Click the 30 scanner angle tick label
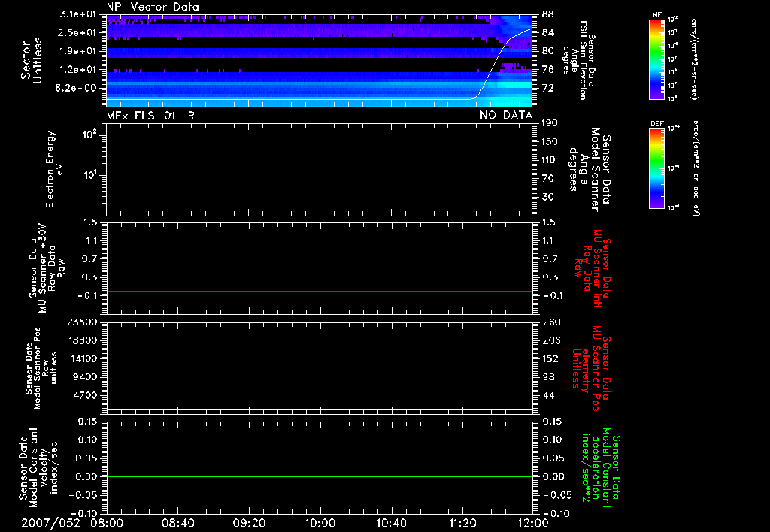The width and height of the screenshot is (770, 532). 548,197
